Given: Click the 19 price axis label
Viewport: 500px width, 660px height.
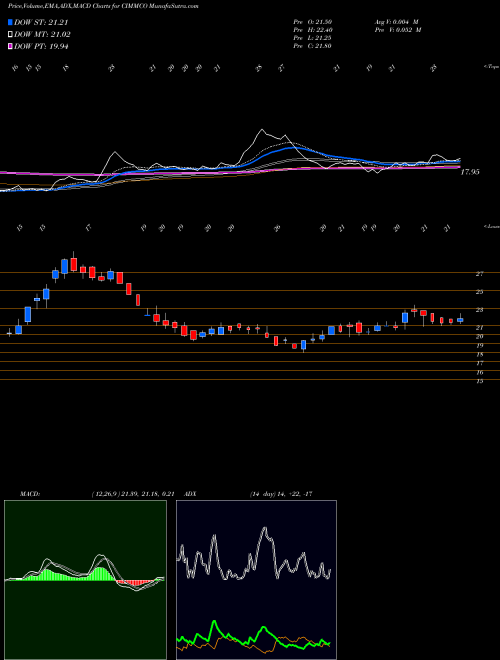Looking at the screenshot, I should (x=479, y=346).
